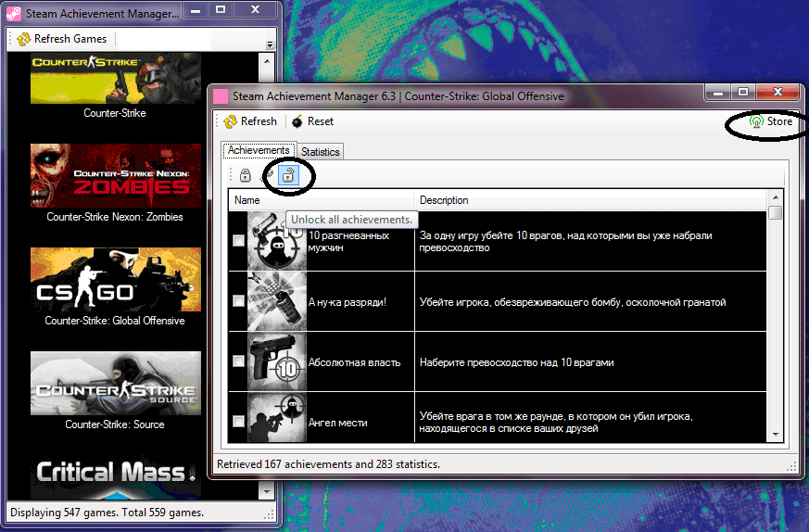Click the Reset bomb icon
Image resolution: width=809 pixels, height=532 pixels.
tap(297, 121)
